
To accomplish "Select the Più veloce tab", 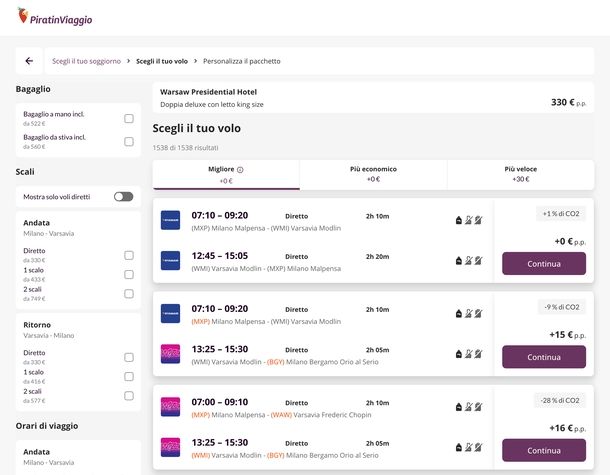I will pos(520,174).
